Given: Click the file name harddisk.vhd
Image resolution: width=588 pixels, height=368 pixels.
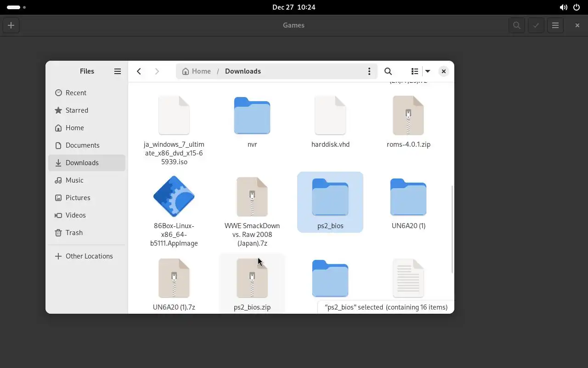Looking at the screenshot, I should tap(330, 144).
